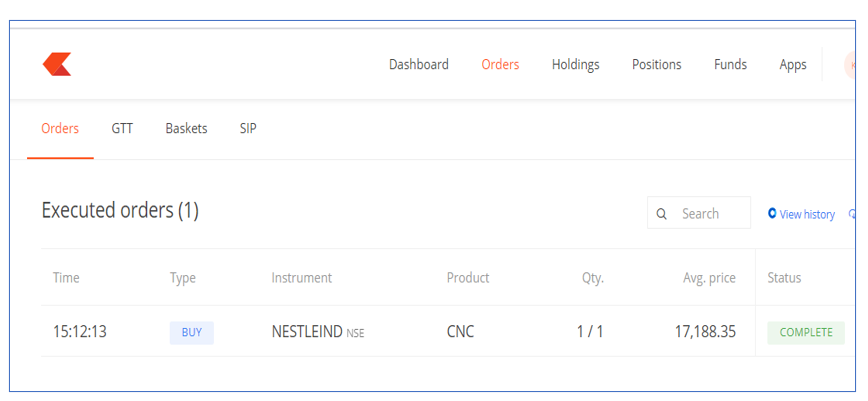Navigate to Funds
This screenshot has width=868, height=401.
(x=730, y=64)
